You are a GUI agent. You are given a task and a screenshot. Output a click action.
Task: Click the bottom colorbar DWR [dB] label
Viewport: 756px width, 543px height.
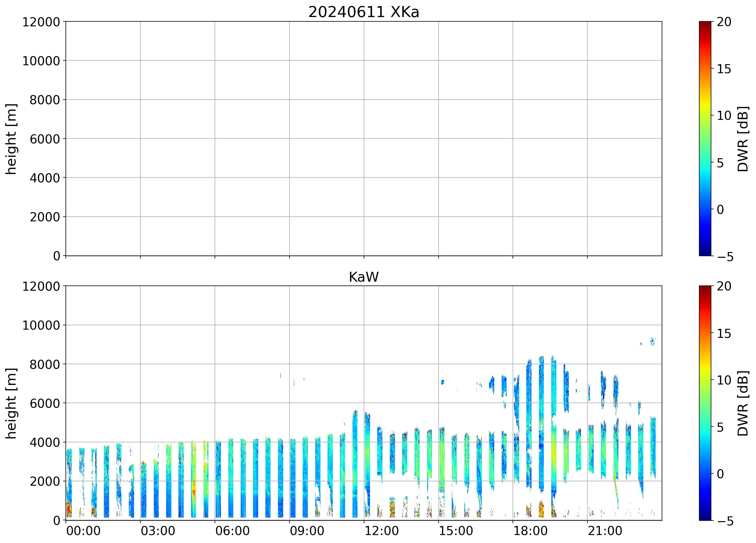743,403
